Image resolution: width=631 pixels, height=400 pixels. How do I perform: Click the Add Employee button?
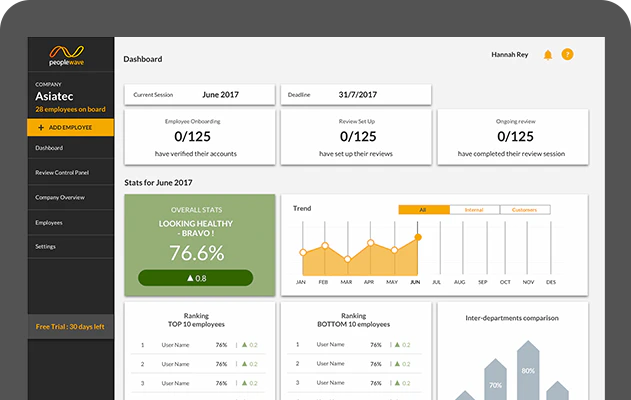[x=70, y=128]
